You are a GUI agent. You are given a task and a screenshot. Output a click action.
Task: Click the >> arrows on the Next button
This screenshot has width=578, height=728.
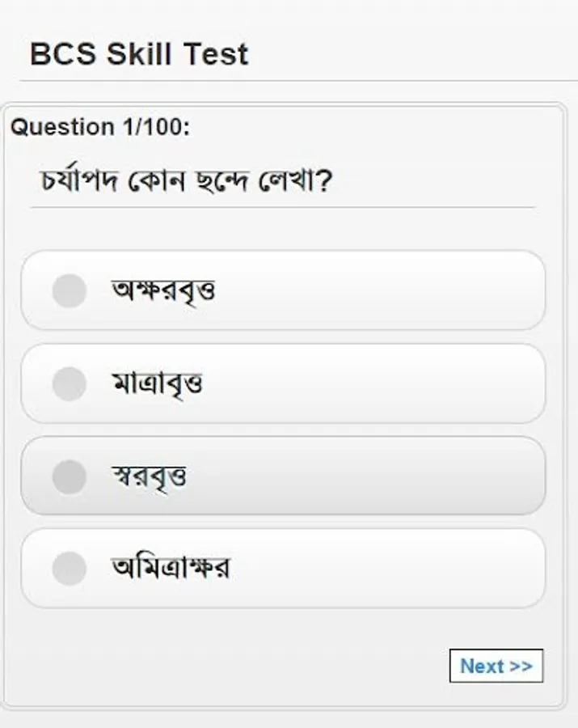pos(521,666)
